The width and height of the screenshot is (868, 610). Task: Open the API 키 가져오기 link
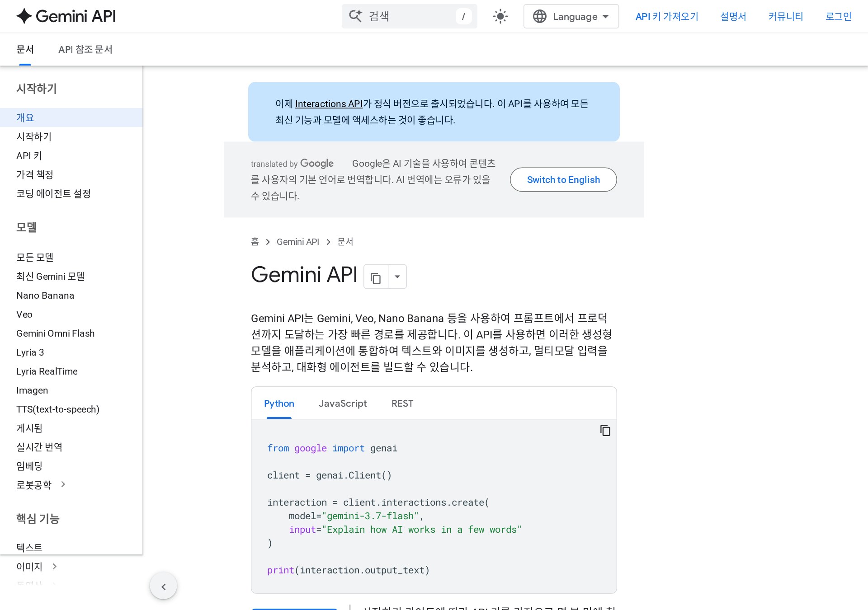click(x=667, y=17)
